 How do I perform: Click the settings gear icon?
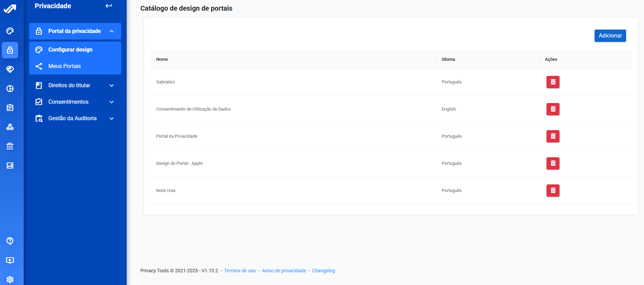10,280
